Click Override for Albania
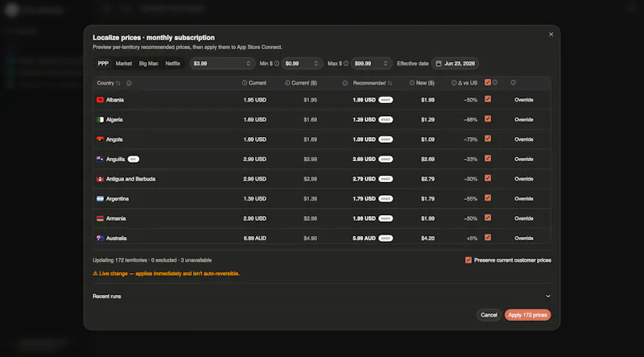644x357 pixels. point(524,100)
